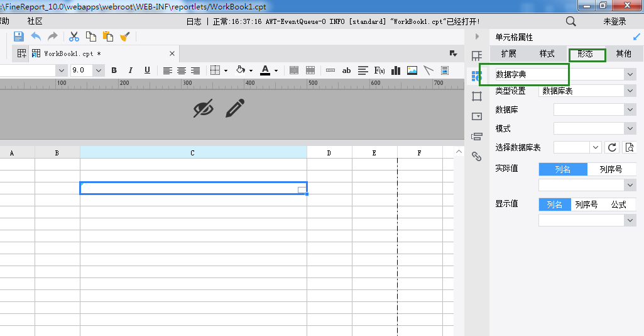
Task: Click the 未登录 login link
Action: (614, 21)
